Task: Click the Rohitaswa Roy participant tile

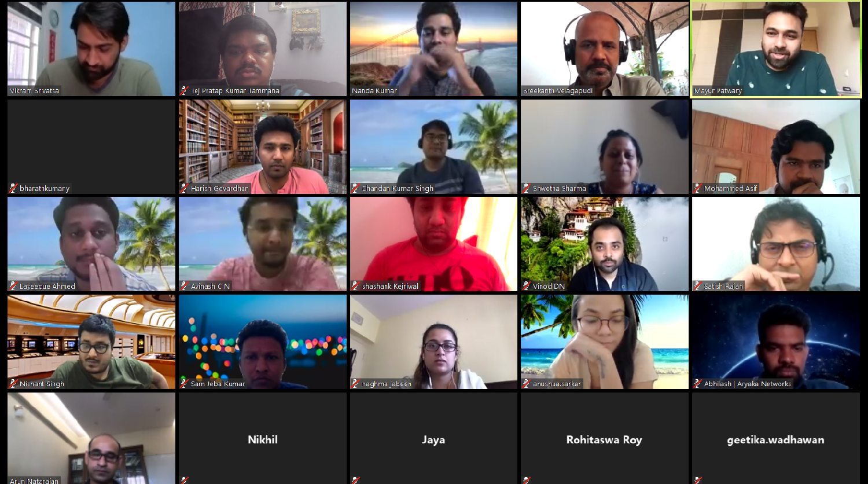Action: tap(605, 438)
